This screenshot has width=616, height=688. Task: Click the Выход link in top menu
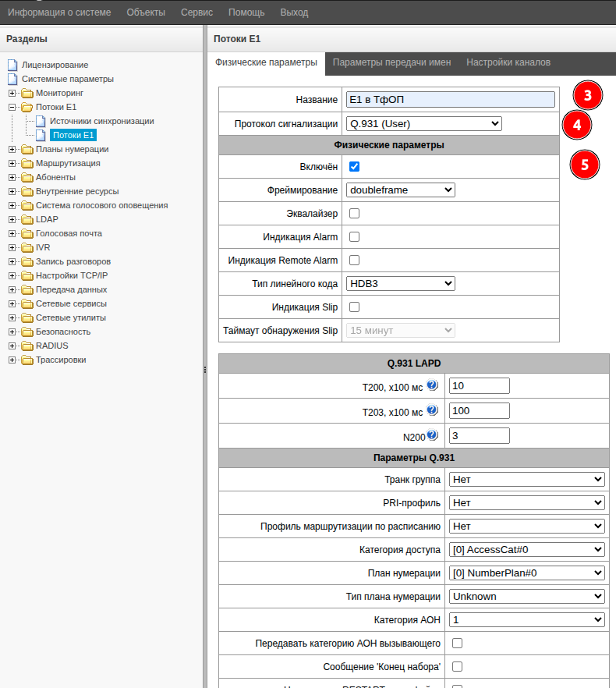pos(294,12)
